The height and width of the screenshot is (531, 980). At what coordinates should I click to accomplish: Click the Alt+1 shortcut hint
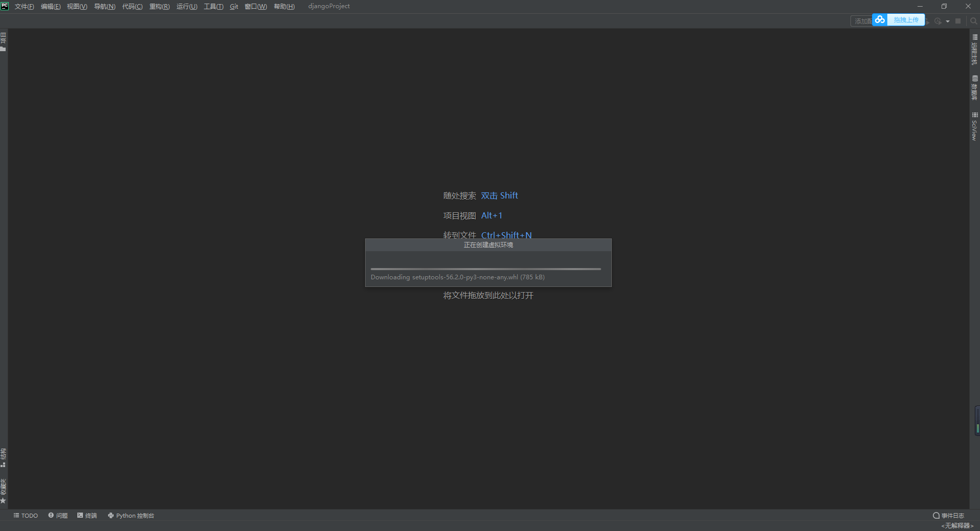click(x=492, y=215)
